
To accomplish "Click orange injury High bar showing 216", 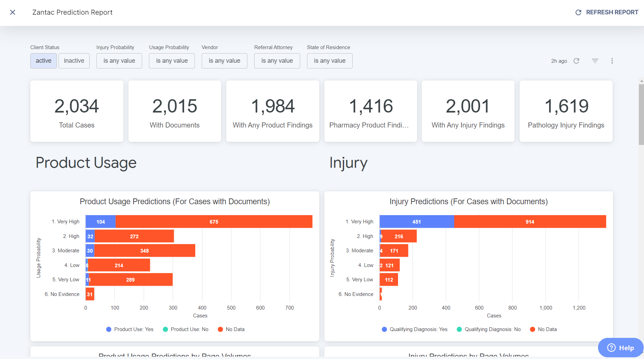I will (399, 236).
